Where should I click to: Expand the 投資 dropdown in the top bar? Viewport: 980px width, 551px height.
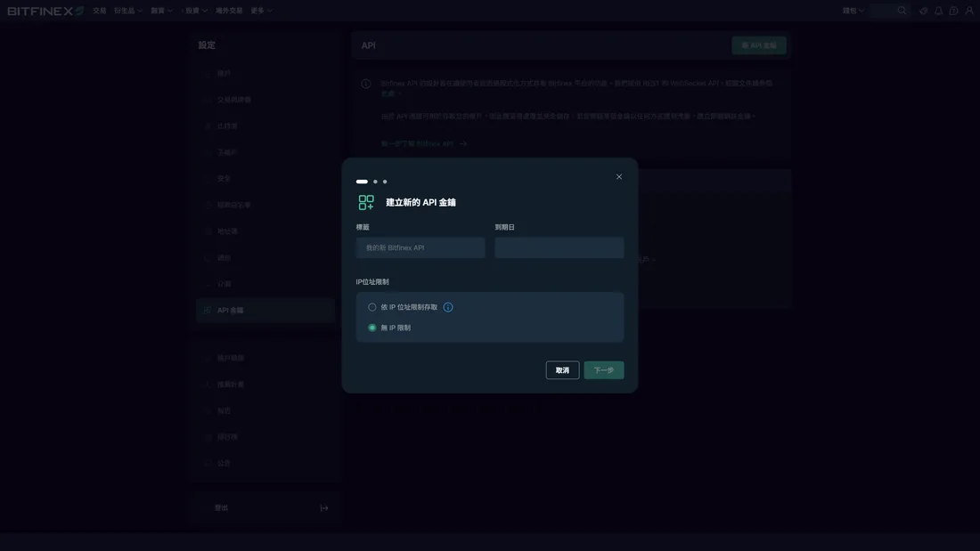coord(196,11)
